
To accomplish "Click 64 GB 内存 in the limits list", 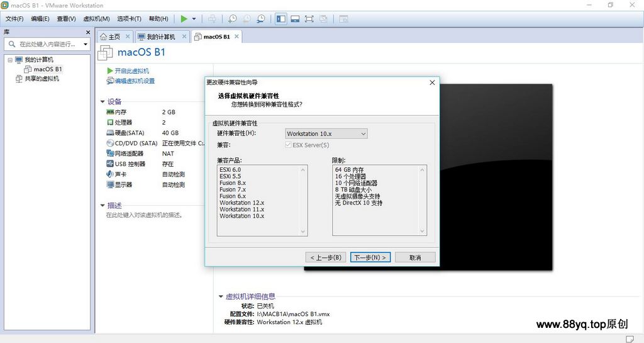I will (350, 170).
